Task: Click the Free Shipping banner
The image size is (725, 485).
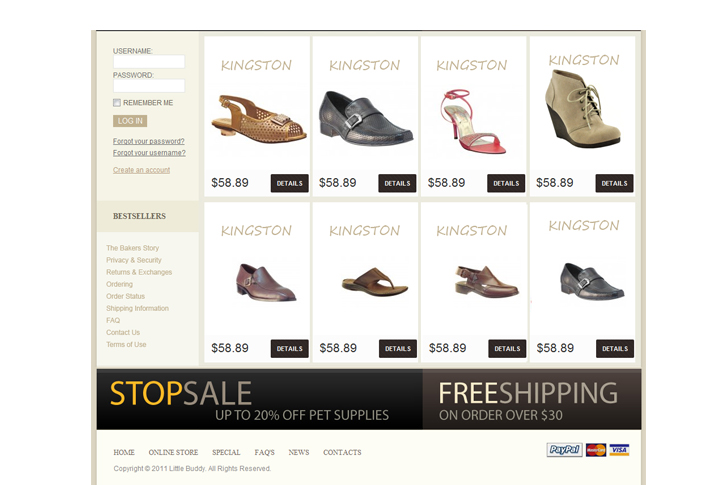Action: [x=532, y=399]
